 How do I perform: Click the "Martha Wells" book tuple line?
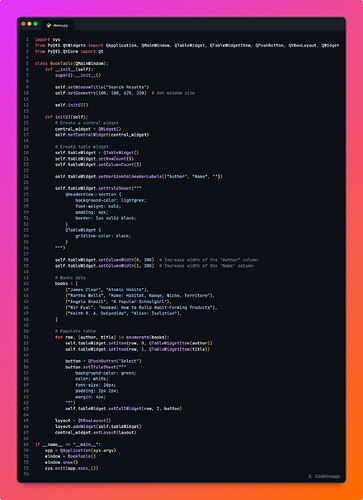(140, 296)
